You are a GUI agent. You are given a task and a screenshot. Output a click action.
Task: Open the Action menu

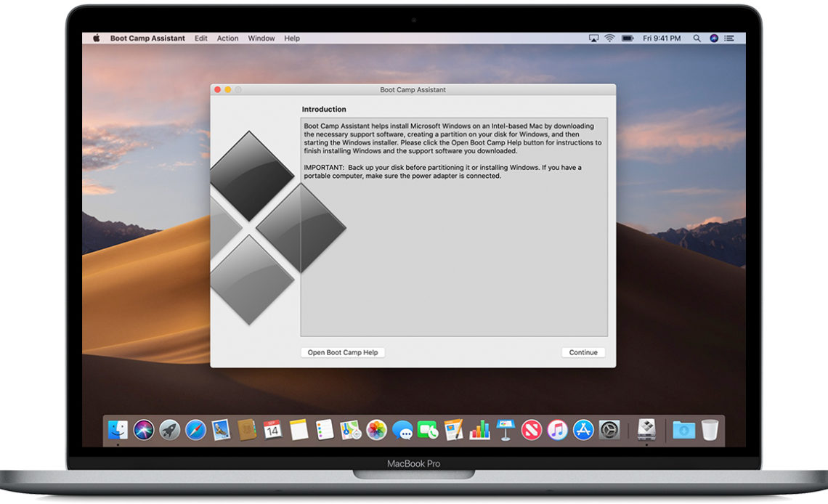point(227,38)
